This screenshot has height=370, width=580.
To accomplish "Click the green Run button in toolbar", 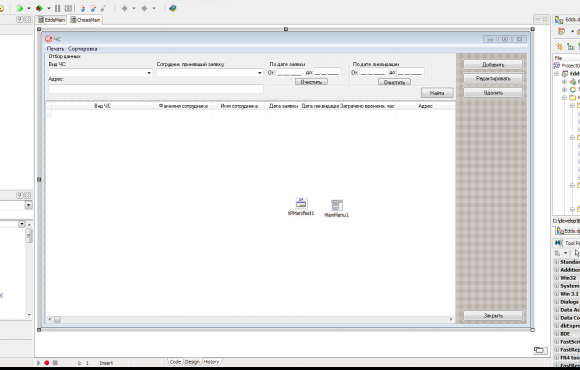I will (20, 8).
